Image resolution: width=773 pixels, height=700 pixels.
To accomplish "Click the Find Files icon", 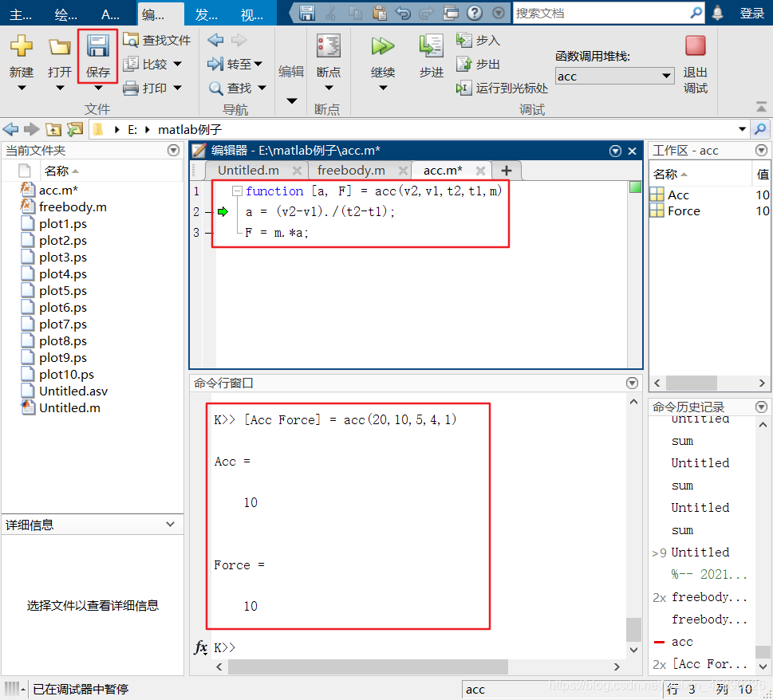I will click(131, 40).
